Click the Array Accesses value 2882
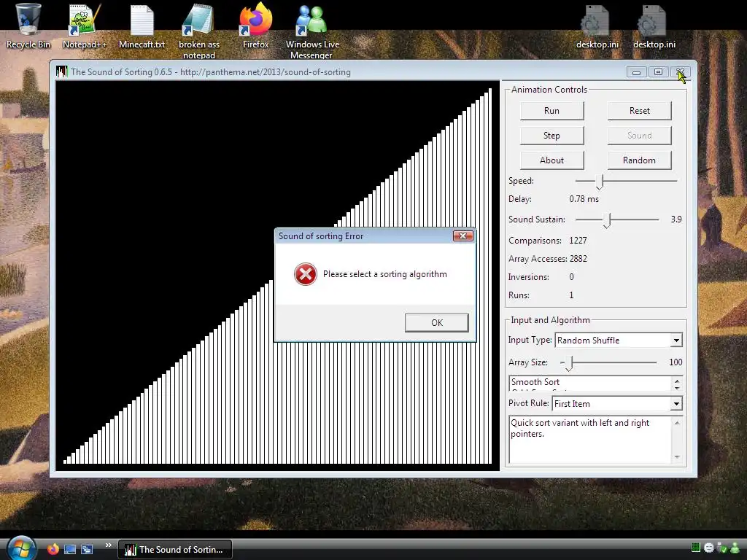Viewport: 747px width, 560px height. [x=578, y=259]
